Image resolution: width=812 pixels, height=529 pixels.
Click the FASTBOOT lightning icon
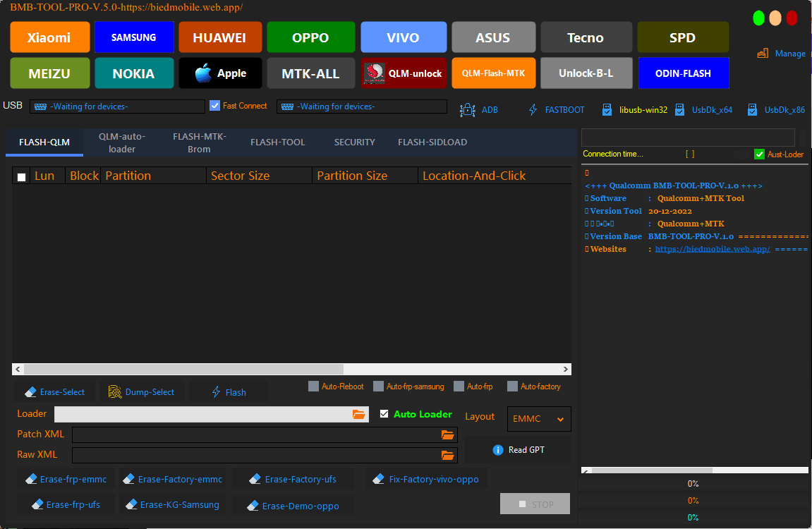533,109
